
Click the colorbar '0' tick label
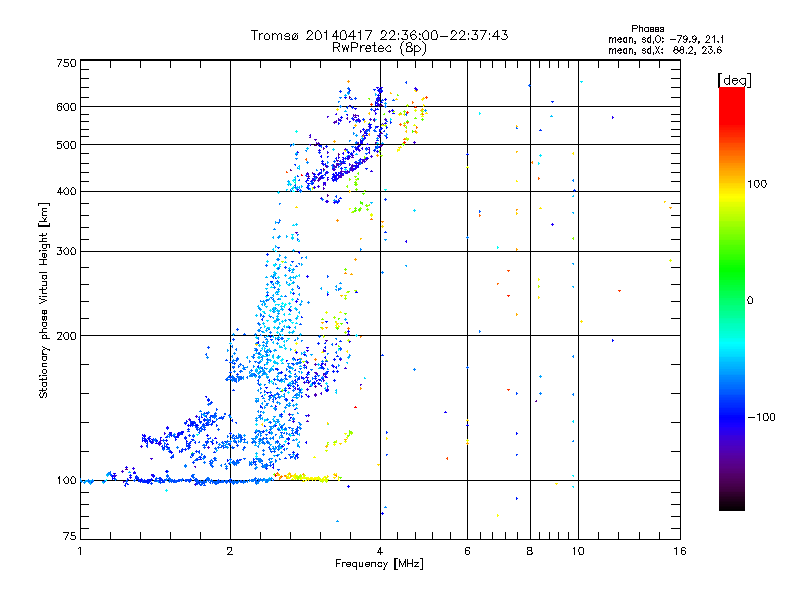coord(750,300)
